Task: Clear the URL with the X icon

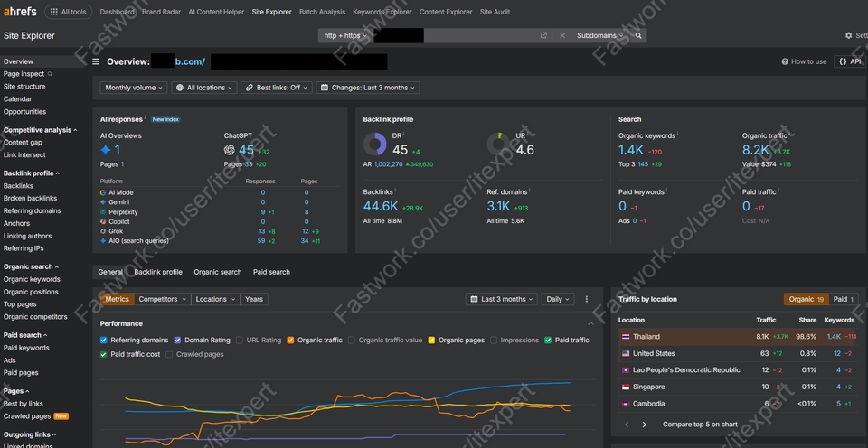Action: [x=561, y=35]
